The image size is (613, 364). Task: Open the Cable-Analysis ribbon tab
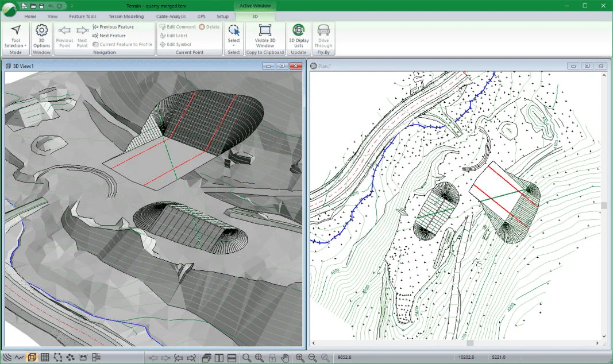(171, 17)
